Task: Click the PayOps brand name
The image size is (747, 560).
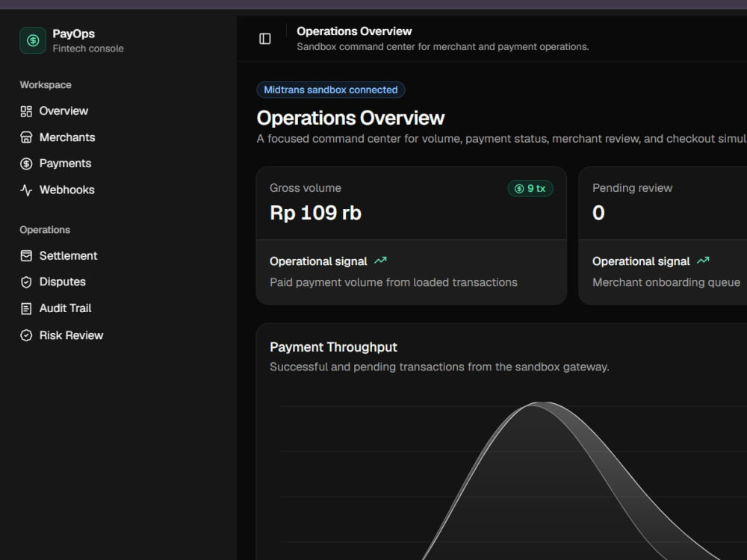Action: 73,34
